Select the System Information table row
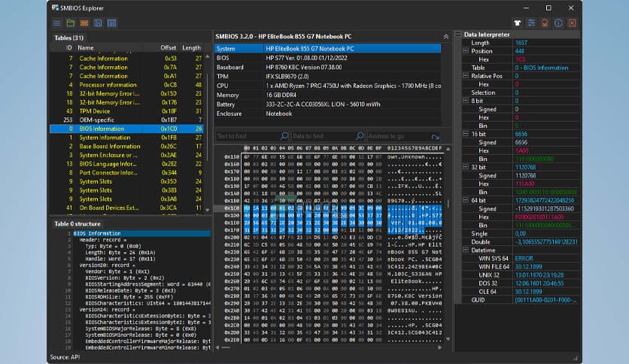The width and height of the screenshot is (629, 364). 126,138
